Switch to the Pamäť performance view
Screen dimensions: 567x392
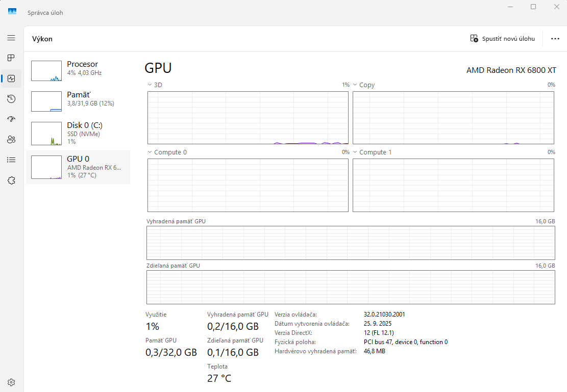[78, 98]
